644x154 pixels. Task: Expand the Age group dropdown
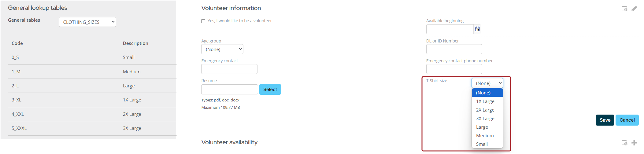point(222,49)
